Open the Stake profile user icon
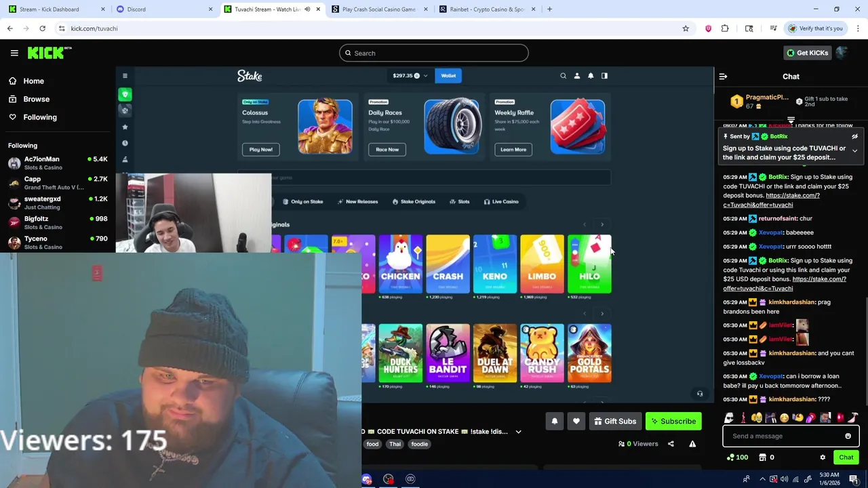Image resolution: width=868 pixels, height=488 pixels. pos(577,76)
